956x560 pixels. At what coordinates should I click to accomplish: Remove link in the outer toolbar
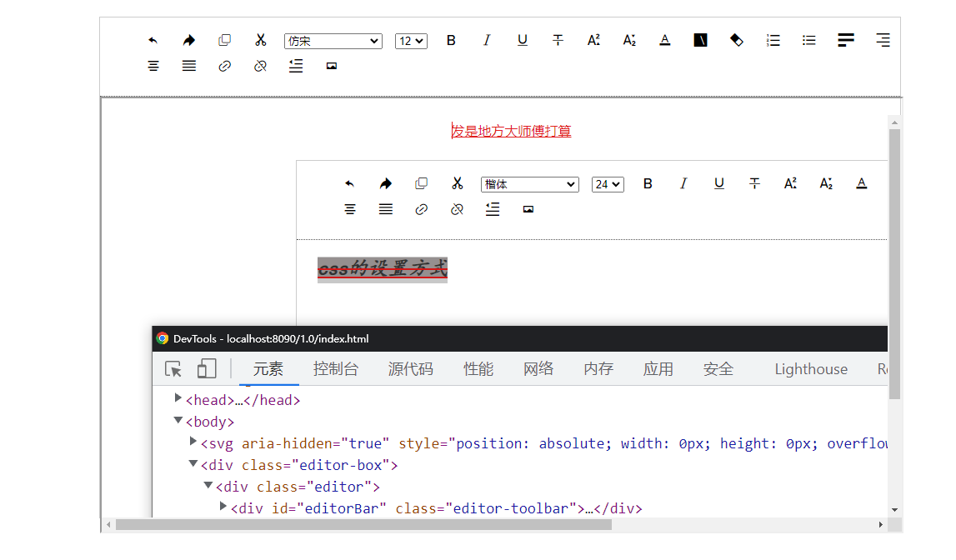pos(260,66)
